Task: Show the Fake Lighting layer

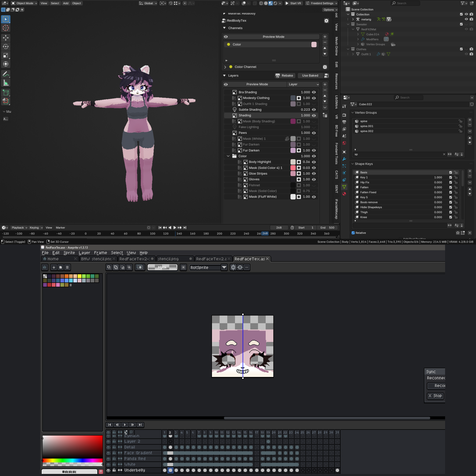Action: [x=314, y=127]
